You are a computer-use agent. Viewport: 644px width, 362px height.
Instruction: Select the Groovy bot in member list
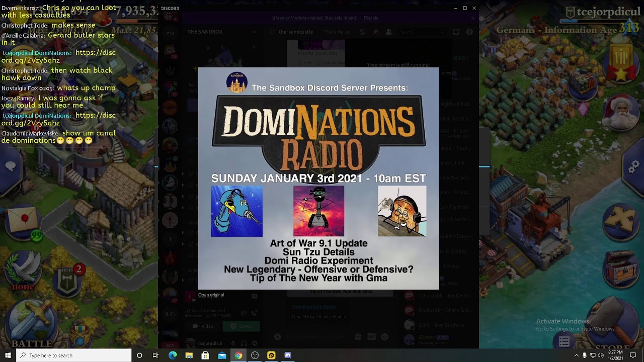(440, 339)
